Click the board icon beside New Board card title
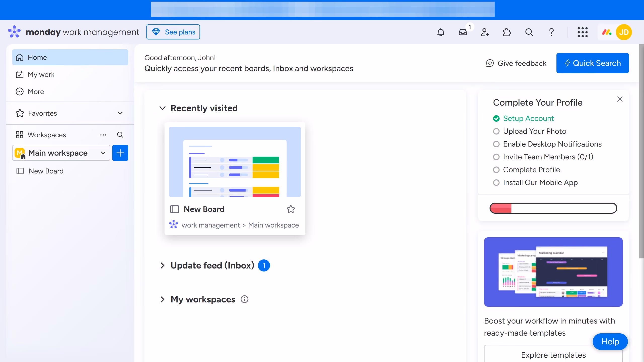The width and height of the screenshot is (644, 362). (175, 209)
